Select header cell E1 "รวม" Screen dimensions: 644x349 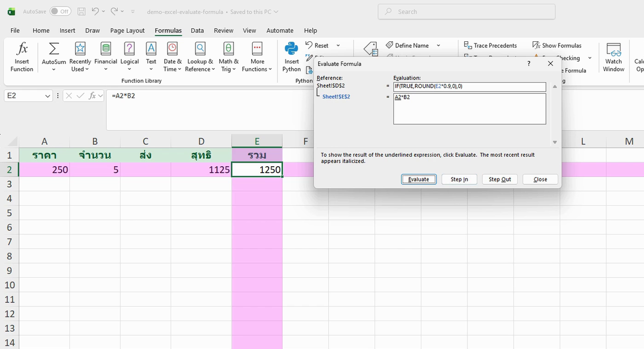point(257,155)
